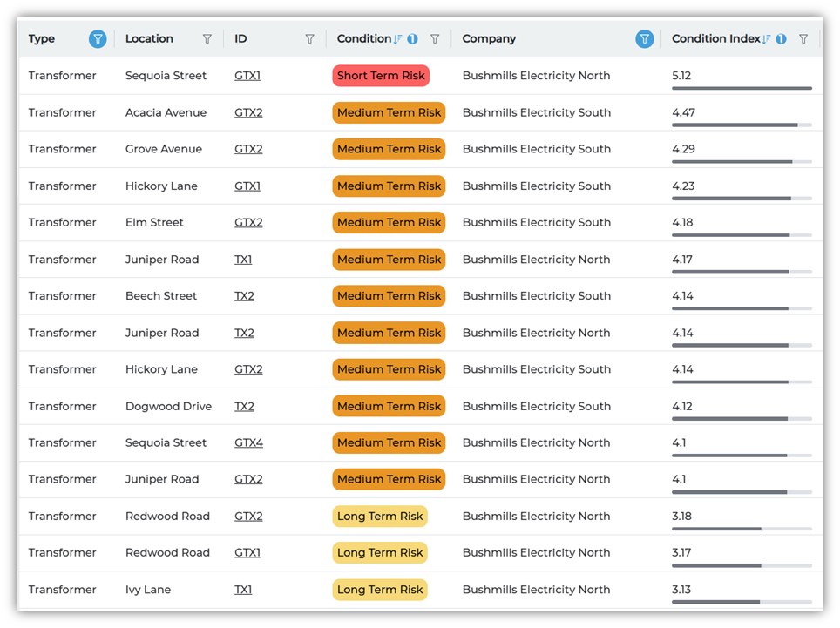Open TX1 link in Ivy Lane row
The height and width of the screenshot is (628, 840).
tap(243, 590)
